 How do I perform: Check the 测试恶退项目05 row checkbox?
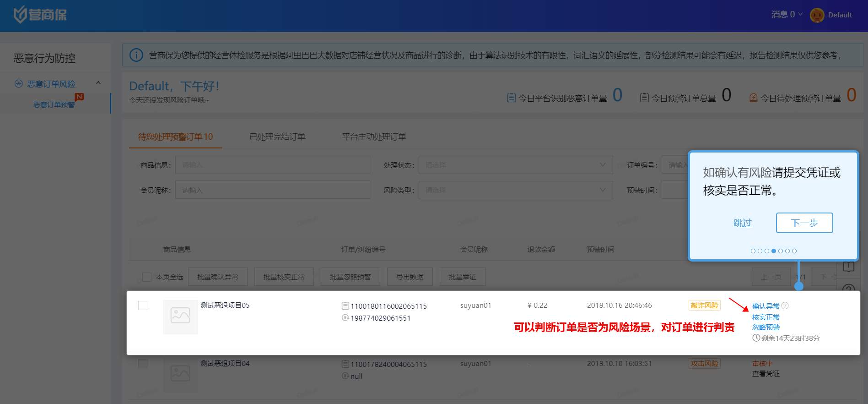[x=143, y=306]
